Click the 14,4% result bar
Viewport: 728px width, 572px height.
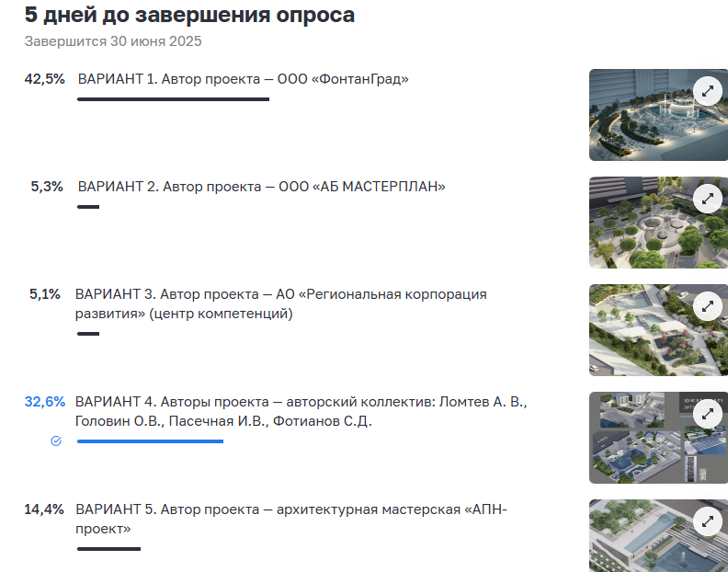(108, 549)
